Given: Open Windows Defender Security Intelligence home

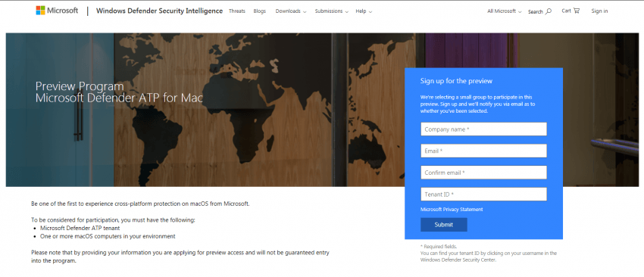Looking at the screenshot, I should click(159, 11).
